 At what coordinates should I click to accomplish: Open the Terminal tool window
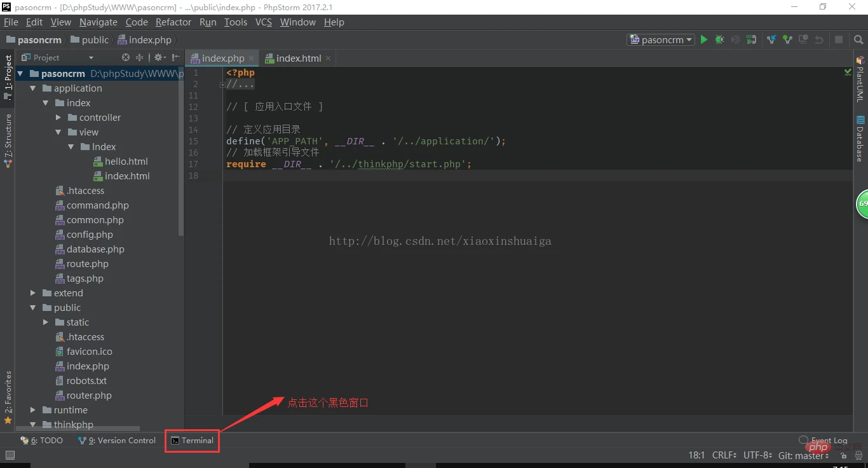(x=192, y=440)
